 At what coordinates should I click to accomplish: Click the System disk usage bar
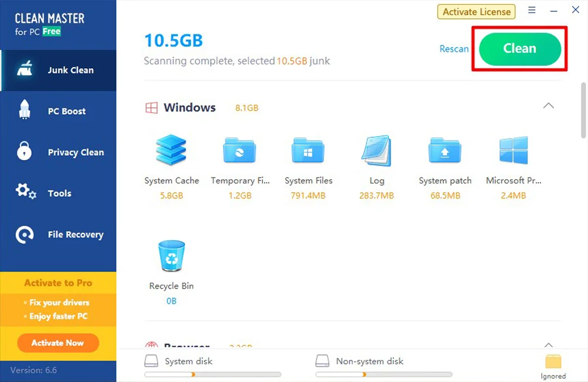pyautogui.click(x=213, y=374)
